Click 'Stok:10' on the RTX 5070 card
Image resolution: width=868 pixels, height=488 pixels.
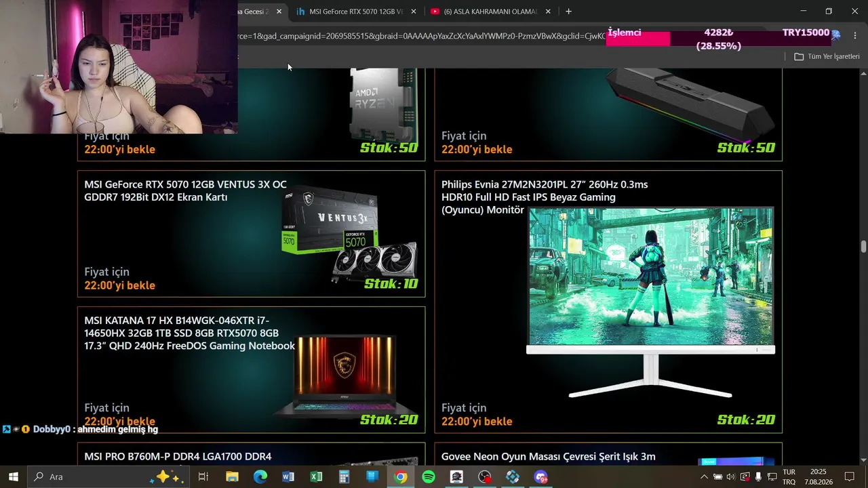pos(391,284)
